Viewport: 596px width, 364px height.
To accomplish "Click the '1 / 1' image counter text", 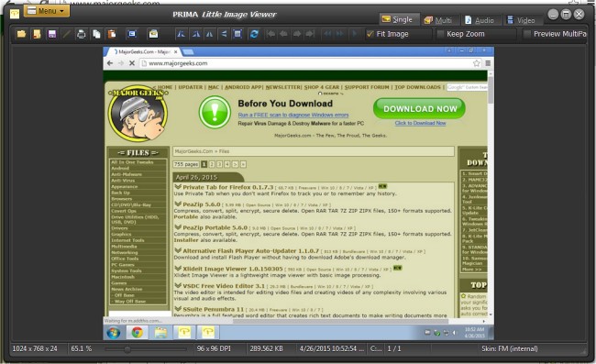I will [x=394, y=348].
